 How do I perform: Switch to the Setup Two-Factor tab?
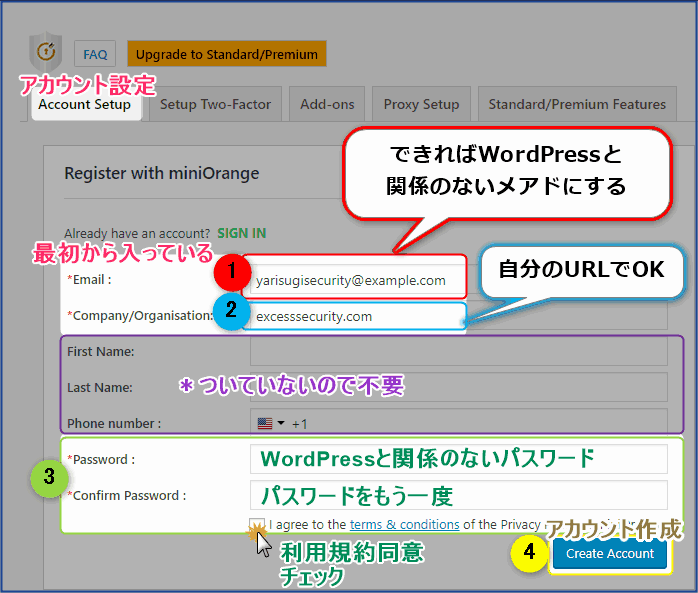coord(215,105)
